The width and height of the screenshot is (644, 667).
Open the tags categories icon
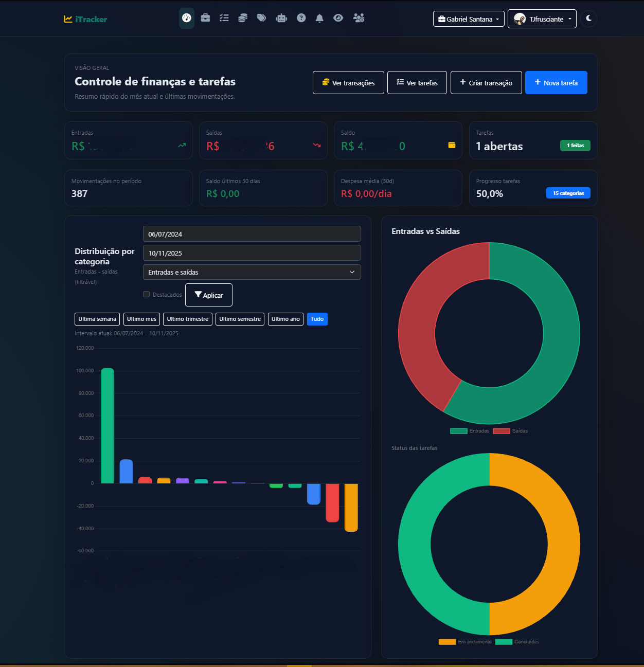click(x=261, y=17)
